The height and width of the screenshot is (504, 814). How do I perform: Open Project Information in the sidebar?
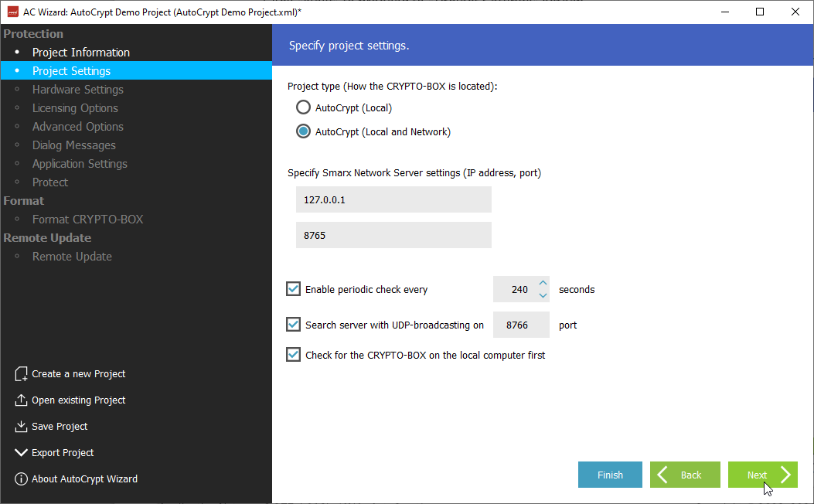tap(80, 53)
